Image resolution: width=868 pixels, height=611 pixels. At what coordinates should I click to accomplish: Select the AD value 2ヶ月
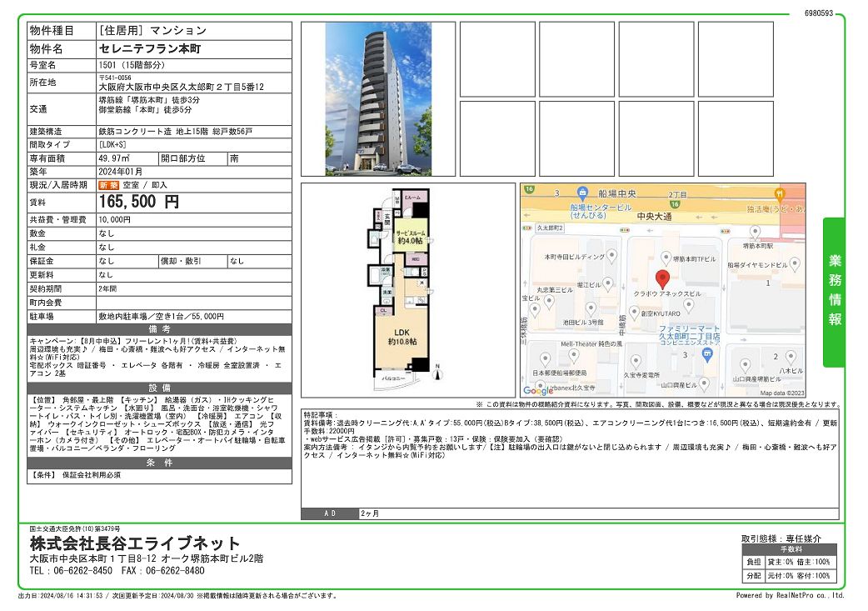click(370, 514)
